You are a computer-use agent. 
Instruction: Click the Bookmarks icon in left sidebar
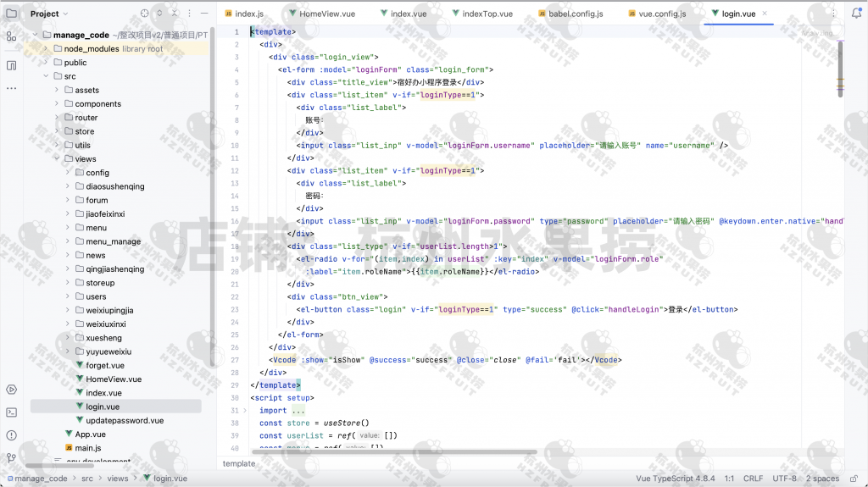(11, 65)
